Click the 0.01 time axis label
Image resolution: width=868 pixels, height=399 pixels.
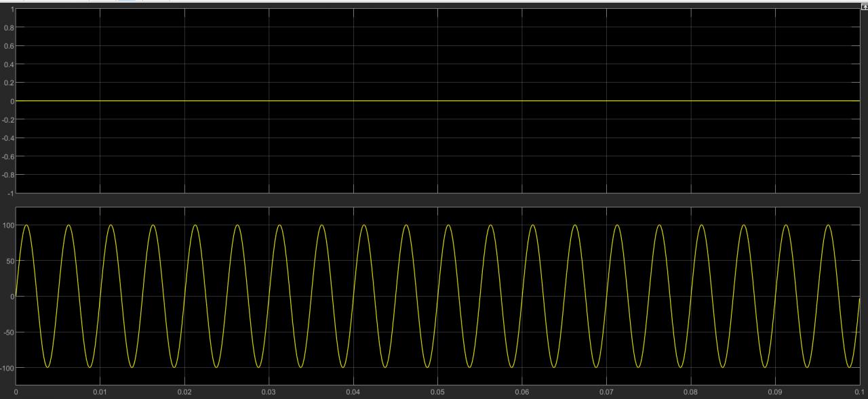pos(100,392)
